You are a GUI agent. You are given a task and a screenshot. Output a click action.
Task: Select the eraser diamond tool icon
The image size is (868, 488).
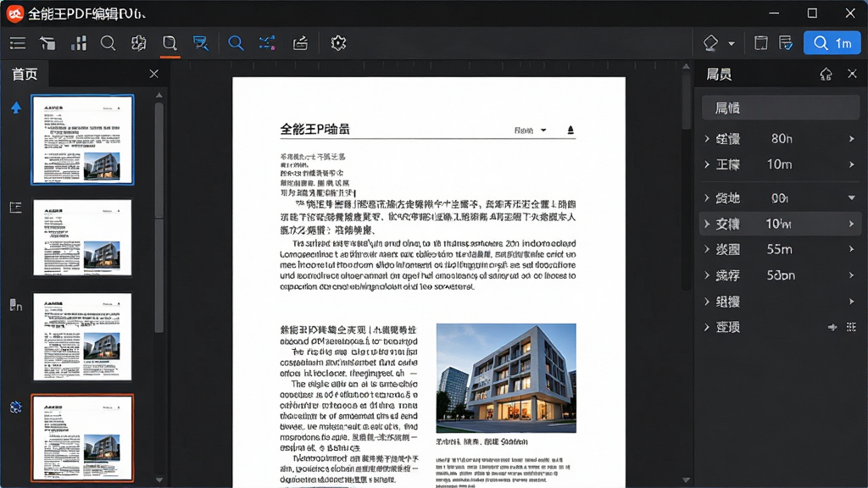(x=711, y=43)
